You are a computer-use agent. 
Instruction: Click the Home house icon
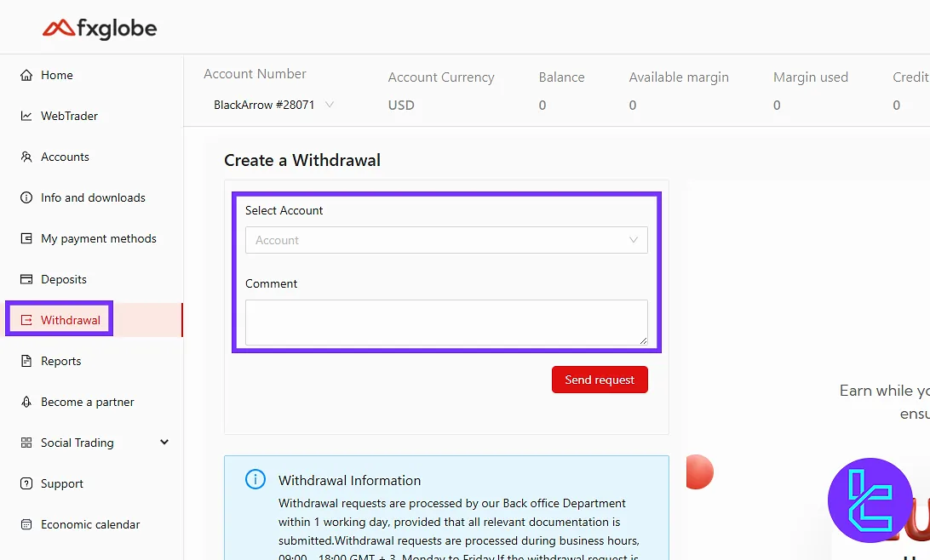(26, 75)
